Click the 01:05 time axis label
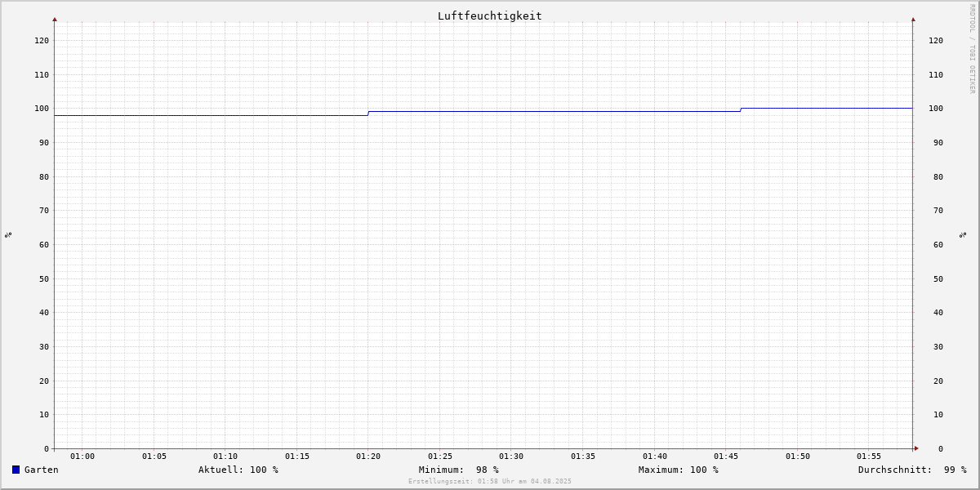Screen dimensions: 980x490 coord(154,457)
